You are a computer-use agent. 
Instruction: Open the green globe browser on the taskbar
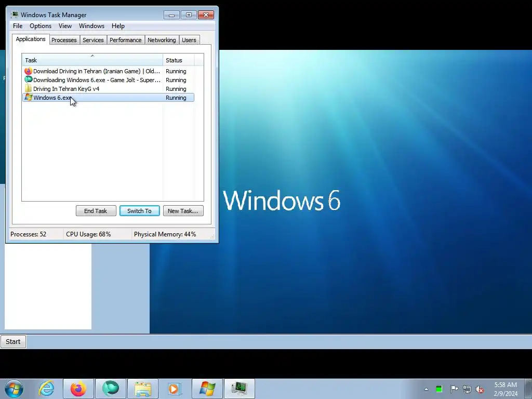111,389
